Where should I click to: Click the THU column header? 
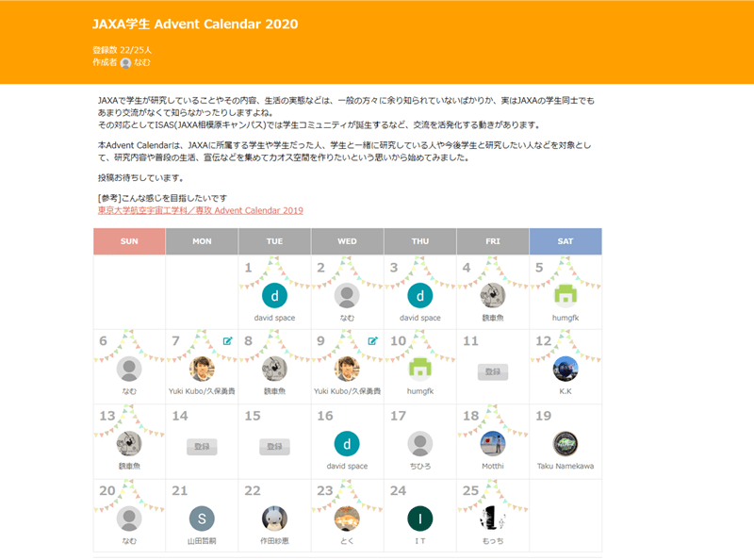(x=419, y=241)
